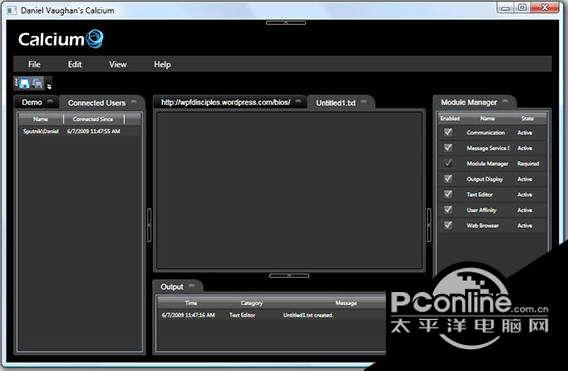Image resolution: width=568 pixels, height=371 pixels.
Task: Open the toolbar overflow arrow
Action: pos(49,86)
